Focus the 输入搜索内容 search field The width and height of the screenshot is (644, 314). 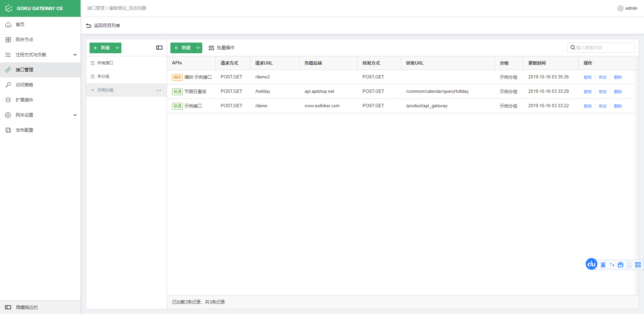601,48
